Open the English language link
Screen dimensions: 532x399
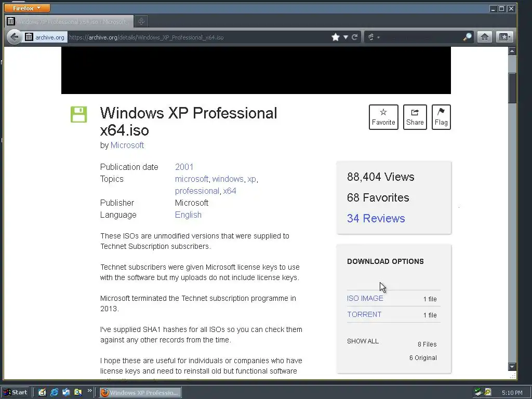188,215
